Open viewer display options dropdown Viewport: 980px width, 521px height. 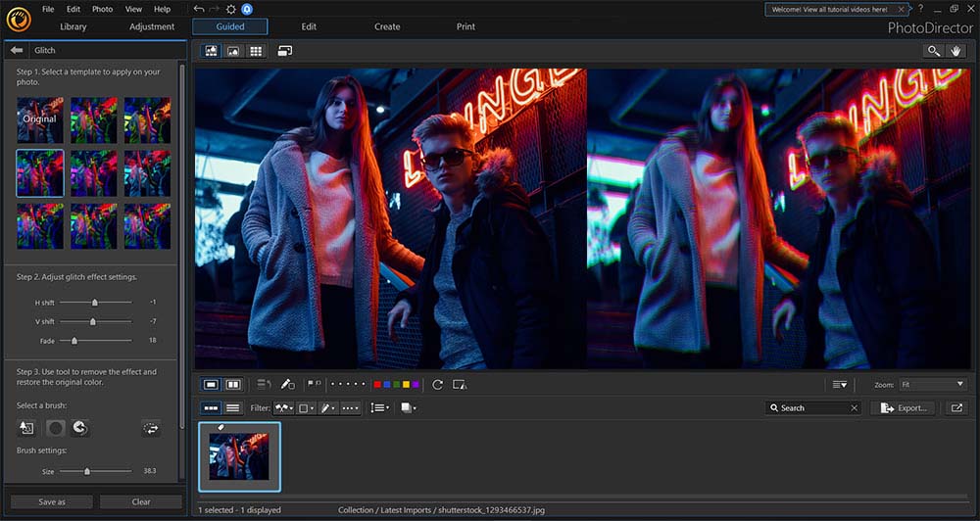click(840, 385)
